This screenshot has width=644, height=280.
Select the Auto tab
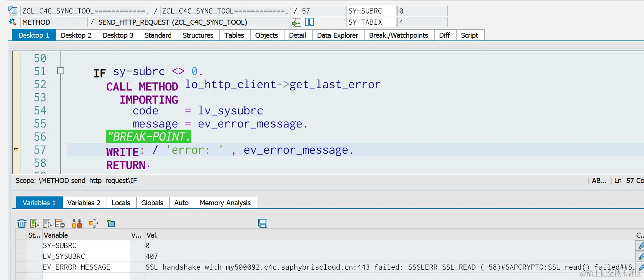tap(181, 203)
